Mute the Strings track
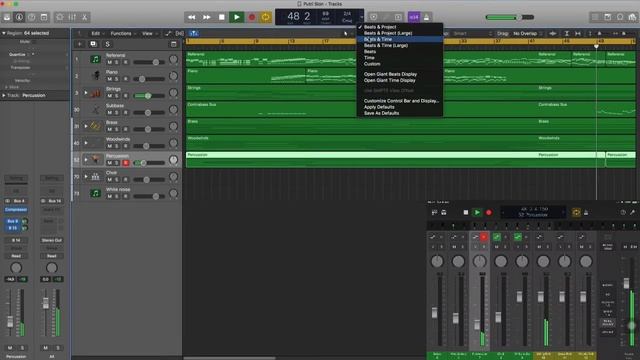This screenshot has height=360, width=640. pyautogui.click(x=109, y=96)
